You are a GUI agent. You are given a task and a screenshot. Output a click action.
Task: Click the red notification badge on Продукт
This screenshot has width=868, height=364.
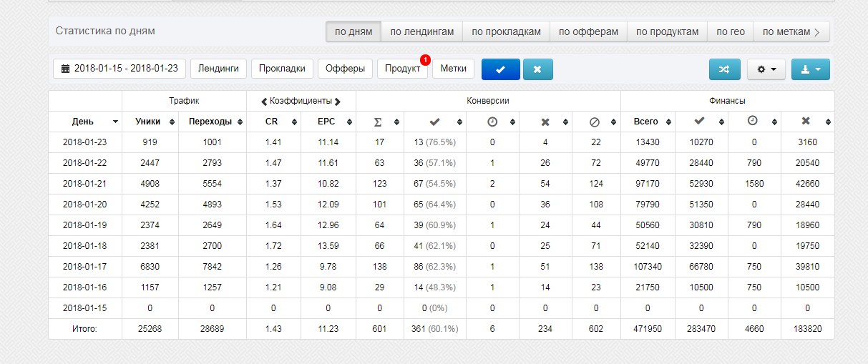(x=425, y=59)
